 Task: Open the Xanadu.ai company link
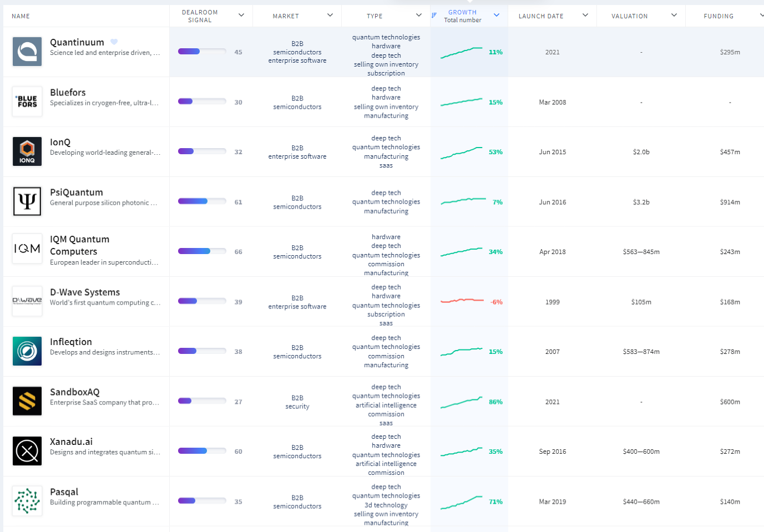coord(71,442)
